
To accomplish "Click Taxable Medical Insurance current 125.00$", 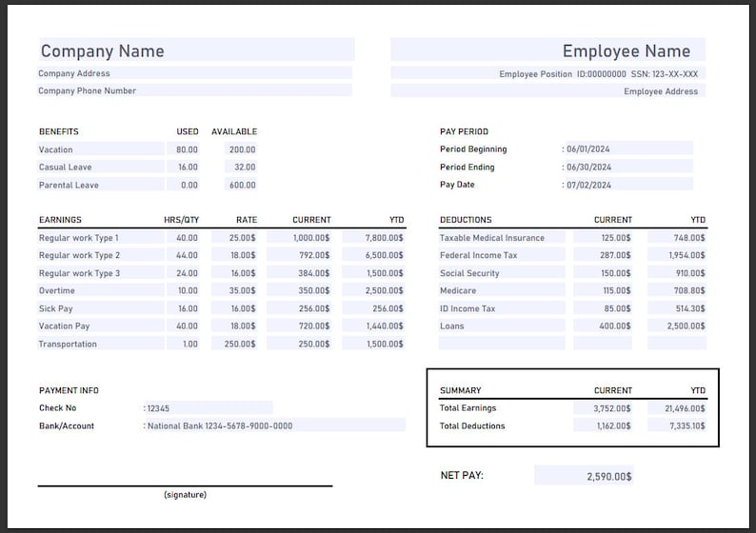I will 603,238.
